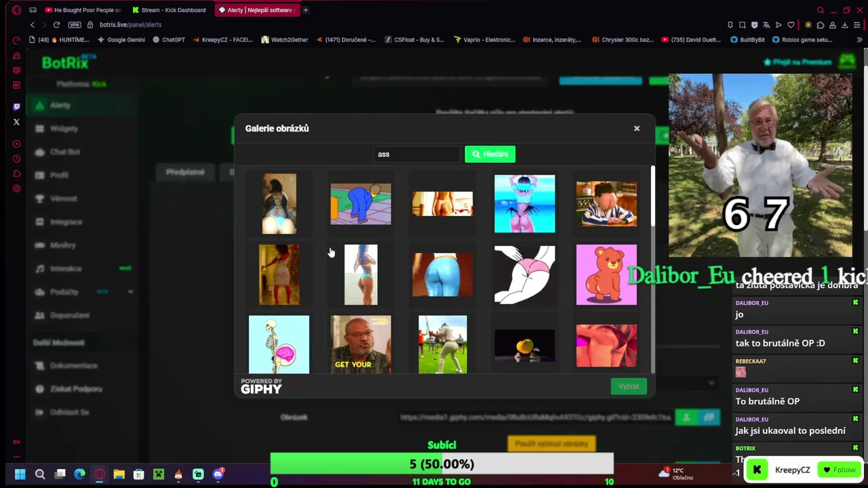Viewport: 868px width, 488px height.
Task: Click the heart bookmark icon
Action: [791, 25]
